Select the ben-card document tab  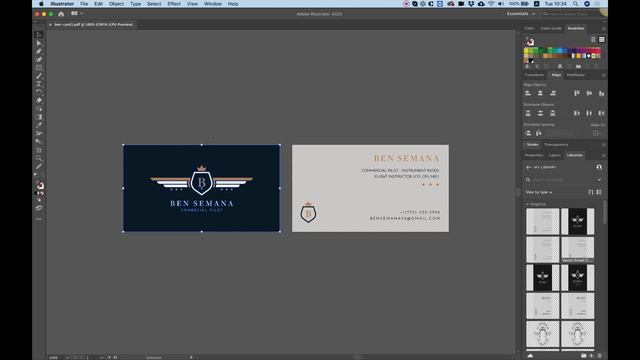[x=93, y=24]
